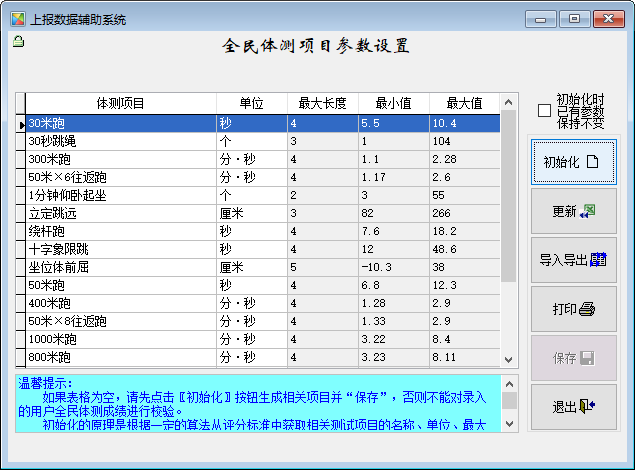Select the 1分钟仰卧起坐 row
This screenshot has width=635, height=470.
pyautogui.click(x=120, y=195)
